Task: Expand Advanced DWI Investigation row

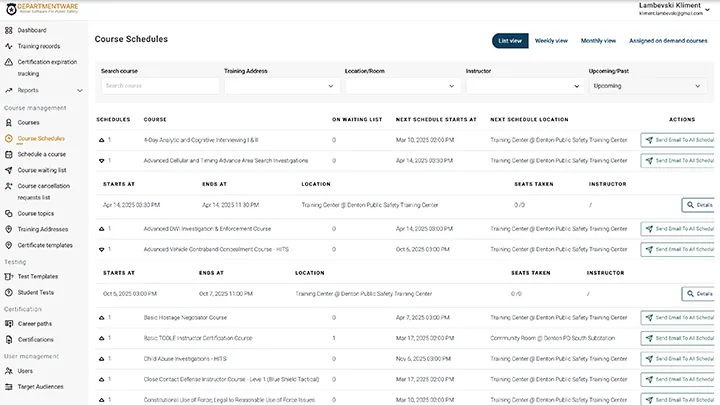Action: pyautogui.click(x=101, y=229)
